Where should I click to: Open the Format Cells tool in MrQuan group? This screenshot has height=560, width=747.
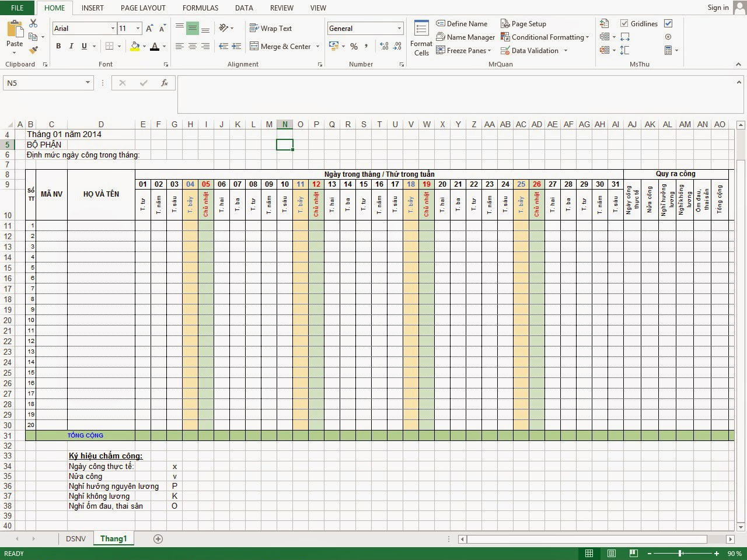420,38
